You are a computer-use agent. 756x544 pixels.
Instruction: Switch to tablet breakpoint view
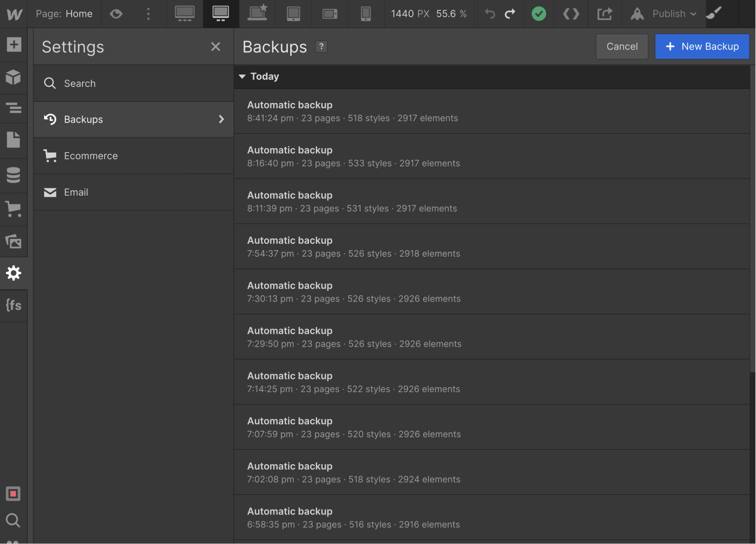(x=293, y=14)
